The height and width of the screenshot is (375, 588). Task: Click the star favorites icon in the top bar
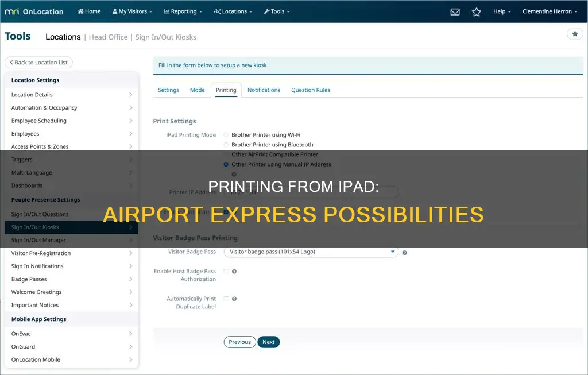click(x=476, y=11)
